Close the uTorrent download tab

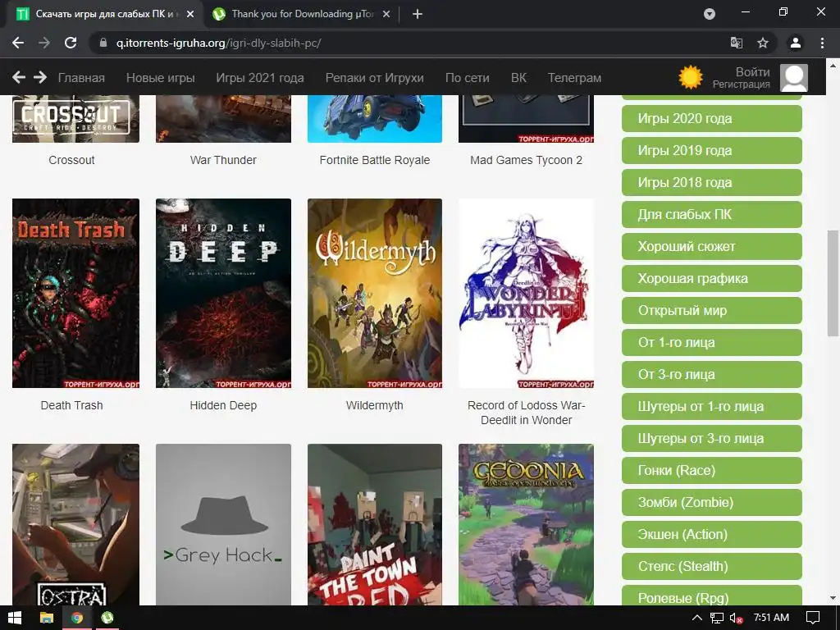tap(386, 15)
